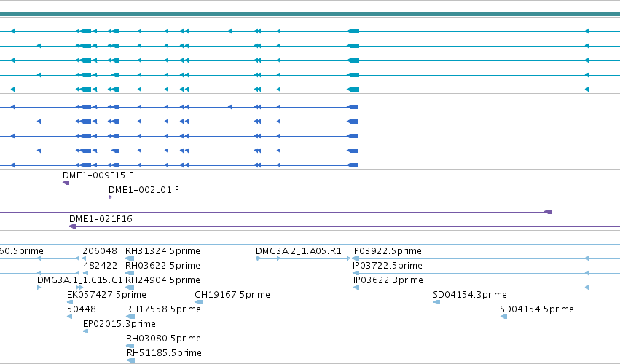
Task: Click the teal sequence bar at top
Action: coord(310,14)
